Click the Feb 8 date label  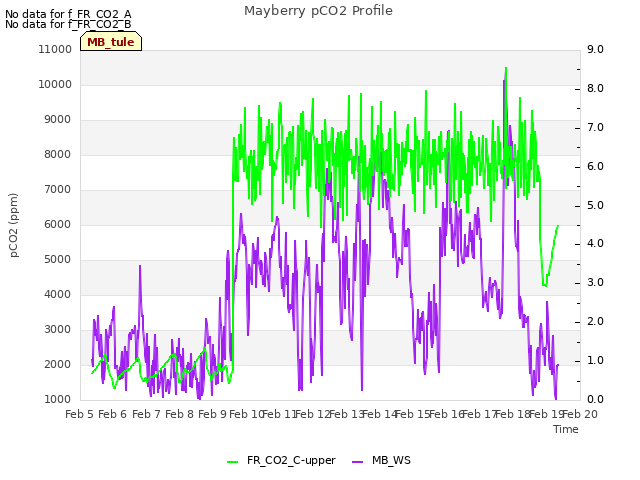tap(179, 414)
